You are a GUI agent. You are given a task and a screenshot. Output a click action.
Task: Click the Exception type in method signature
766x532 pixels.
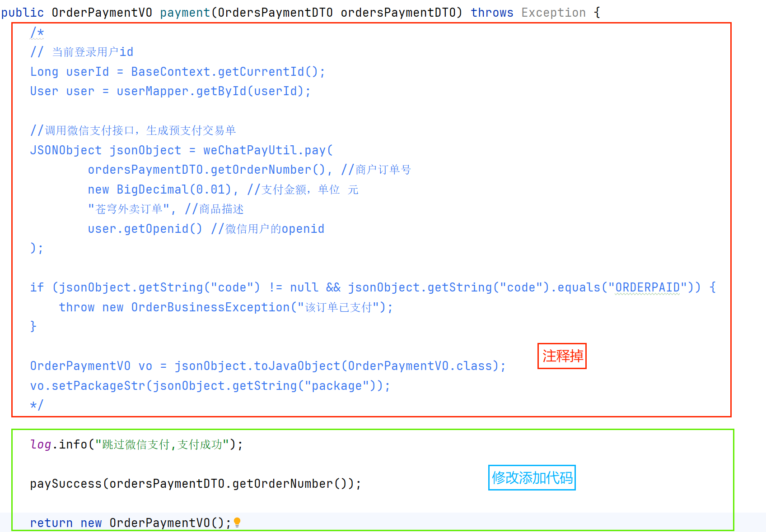553,13
